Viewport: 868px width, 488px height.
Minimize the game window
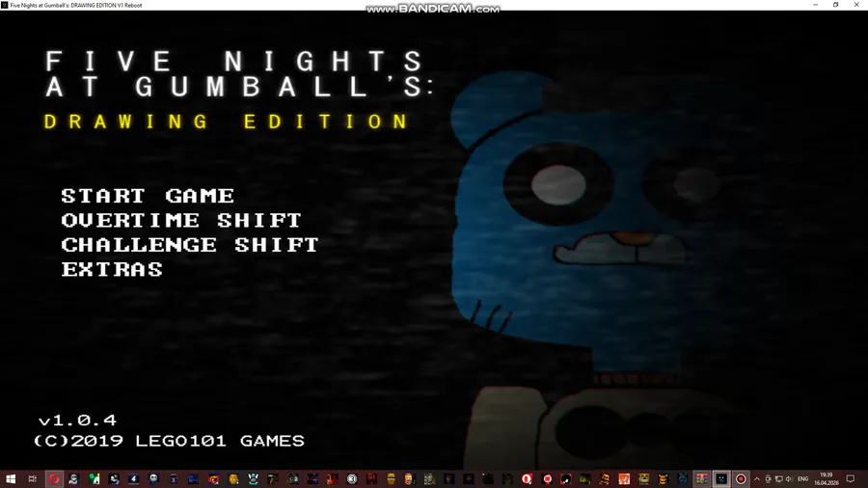tap(815, 5)
